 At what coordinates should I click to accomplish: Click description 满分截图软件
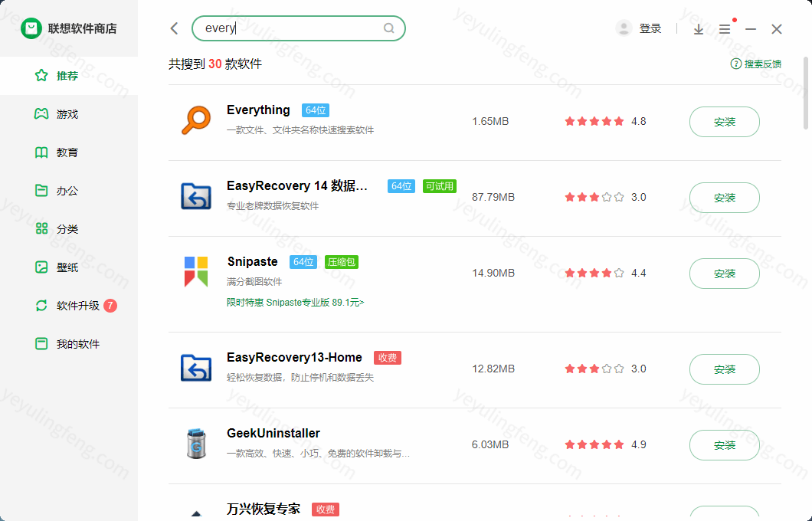(x=254, y=282)
